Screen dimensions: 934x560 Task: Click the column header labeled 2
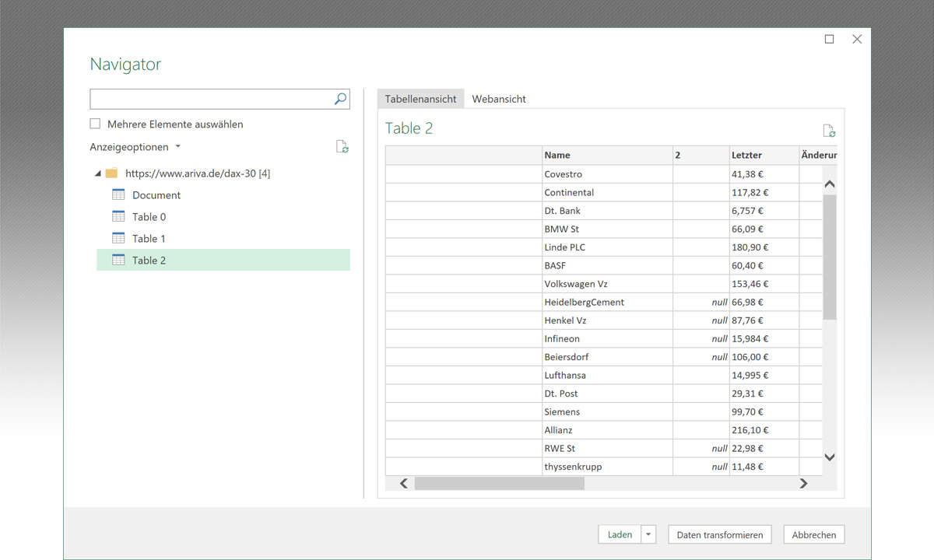(x=700, y=155)
